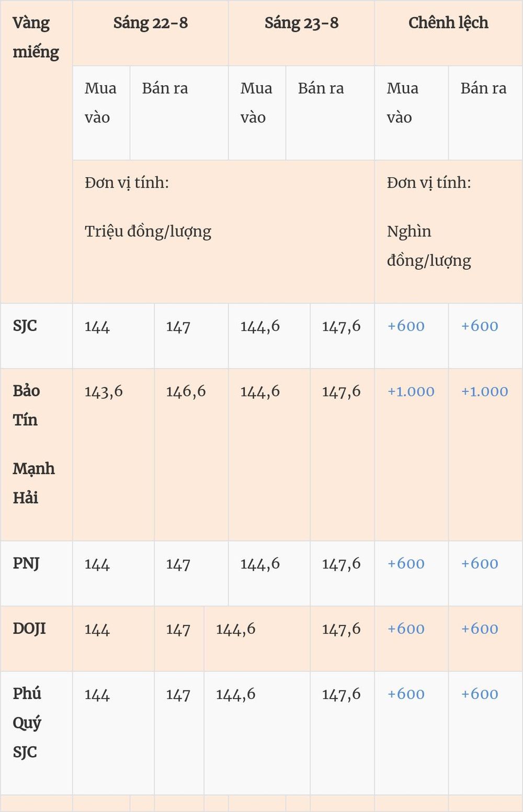
Task: Click the 'Phú Quý SJC' row label
Action: click(x=27, y=723)
